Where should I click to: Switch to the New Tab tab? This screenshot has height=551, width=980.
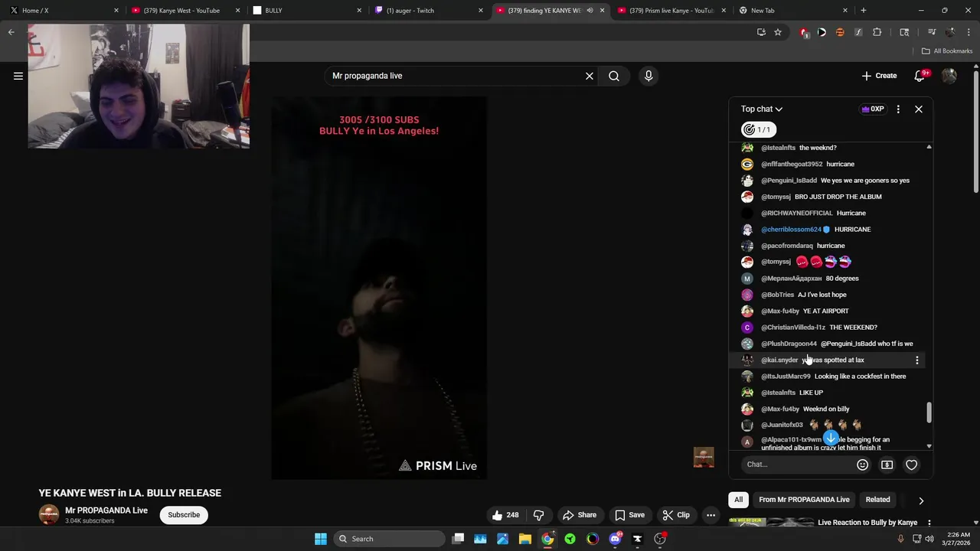click(x=793, y=11)
